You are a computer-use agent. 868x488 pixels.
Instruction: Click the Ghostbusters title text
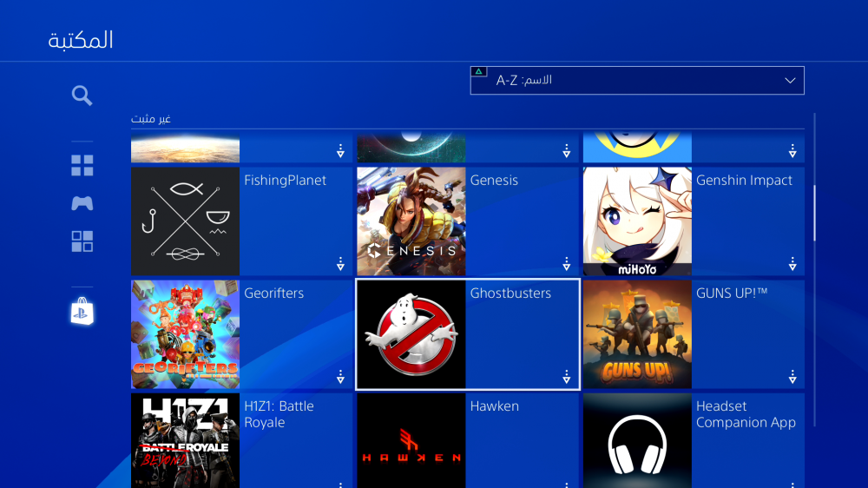[x=510, y=293]
